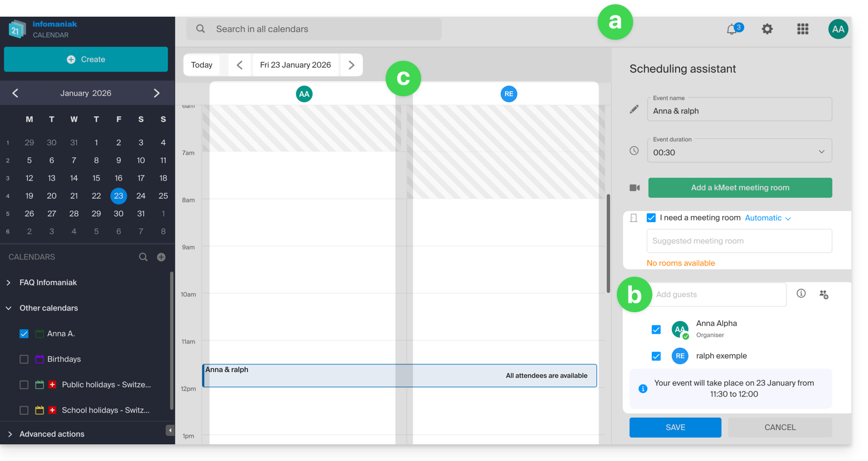Add a calendar with the plus icon
The width and height of the screenshot is (868, 461).
coord(161,257)
